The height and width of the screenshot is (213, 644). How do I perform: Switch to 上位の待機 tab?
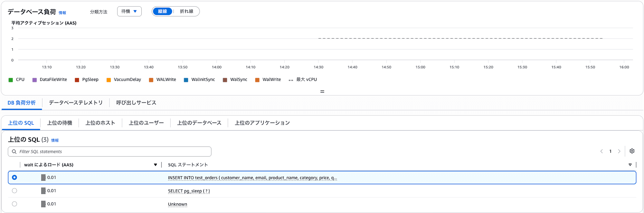60,123
